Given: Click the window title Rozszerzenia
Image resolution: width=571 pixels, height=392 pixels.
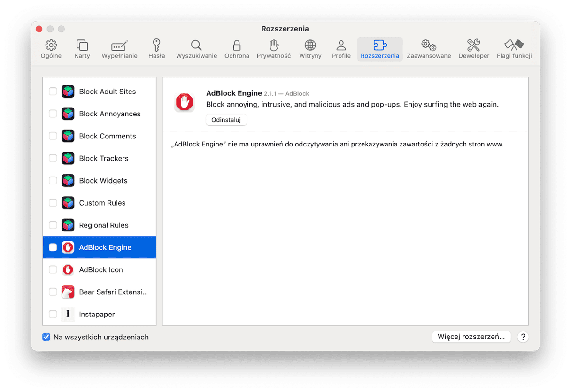Looking at the screenshot, I should coord(285,29).
